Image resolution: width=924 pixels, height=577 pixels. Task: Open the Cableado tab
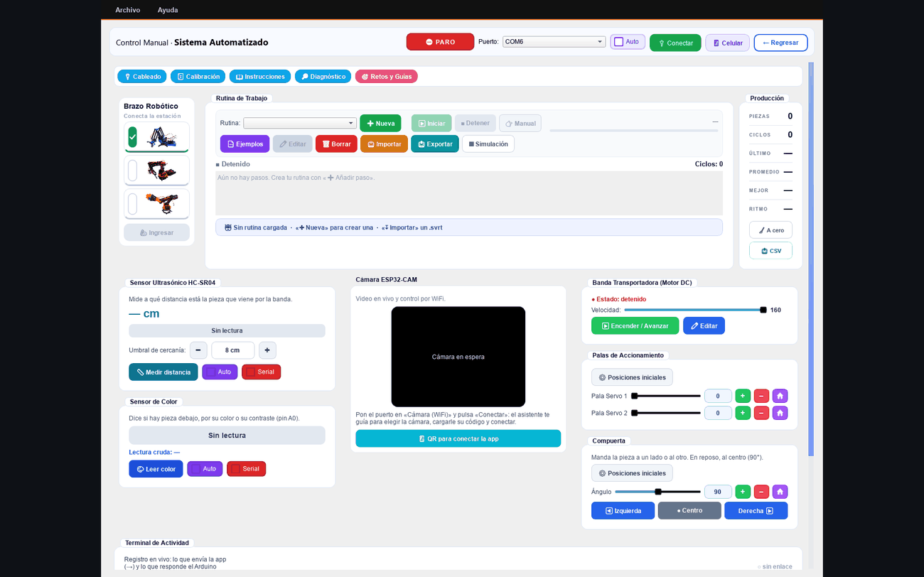(141, 76)
